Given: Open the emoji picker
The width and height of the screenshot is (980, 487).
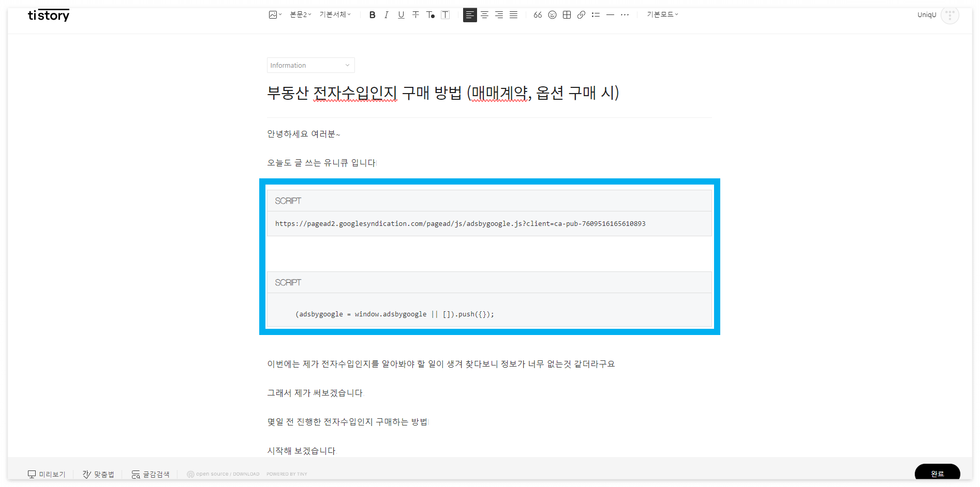Looking at the screenshot, I should pyautogui.click(x=552, y=15).
